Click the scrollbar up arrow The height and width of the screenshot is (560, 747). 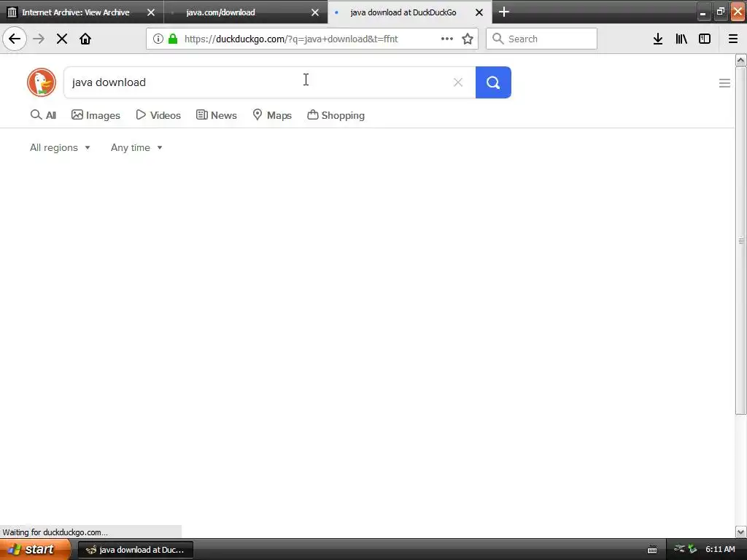click(740, 60)
